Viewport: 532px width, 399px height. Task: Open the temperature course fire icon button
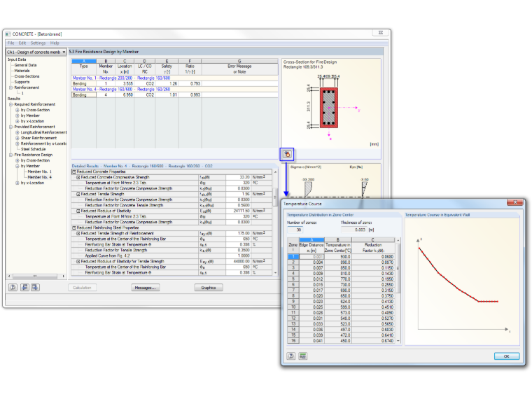point(287,155)
